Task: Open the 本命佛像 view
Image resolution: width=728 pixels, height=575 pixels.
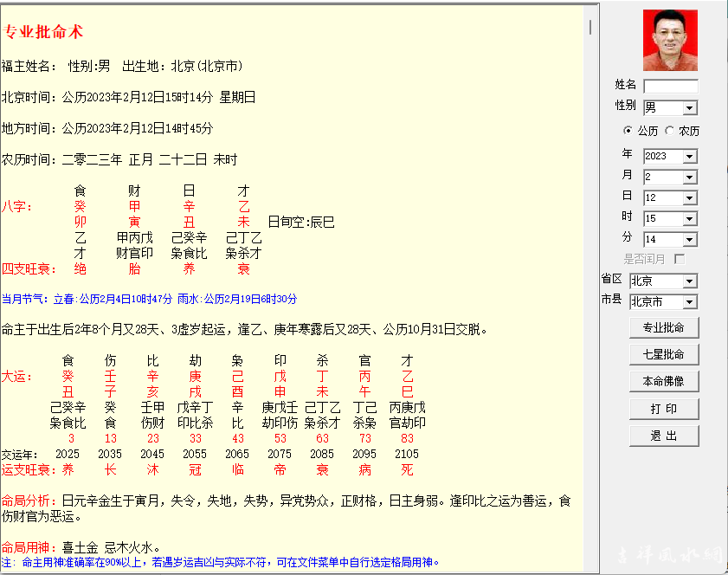Action: [663, 382]
